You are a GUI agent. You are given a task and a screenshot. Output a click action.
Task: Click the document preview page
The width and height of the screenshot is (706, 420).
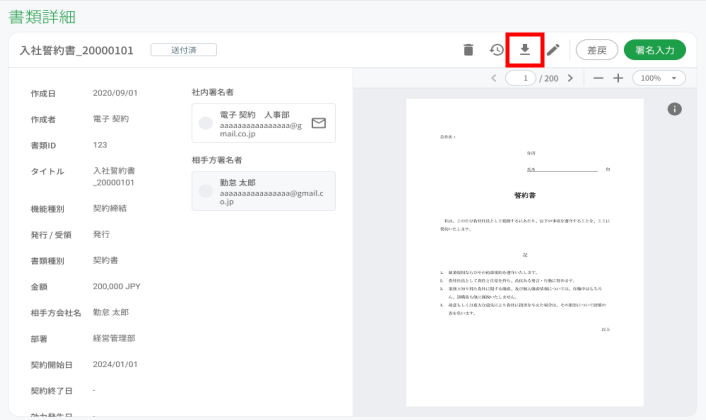tap(525, 253)
